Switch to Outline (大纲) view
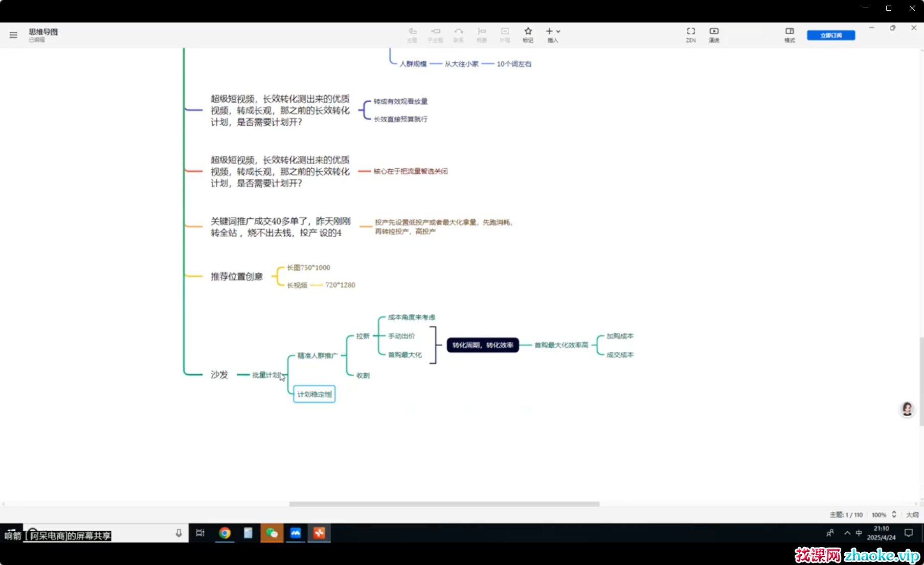Screen dimensions: 924x565 [912, 515]
